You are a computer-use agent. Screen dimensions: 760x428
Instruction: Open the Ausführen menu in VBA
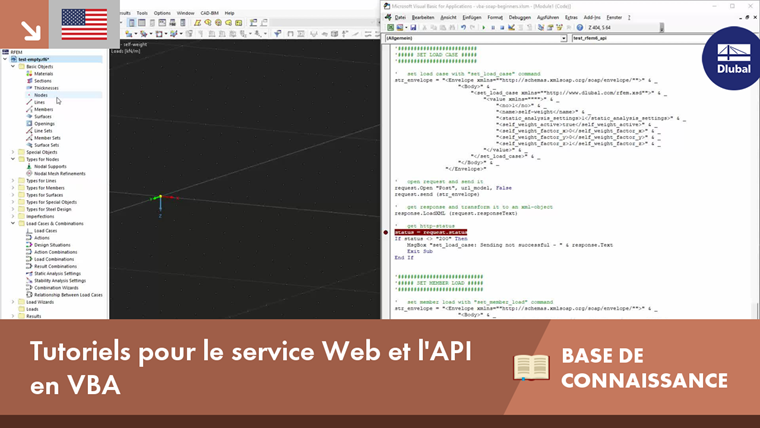click(x=548, y=17)
